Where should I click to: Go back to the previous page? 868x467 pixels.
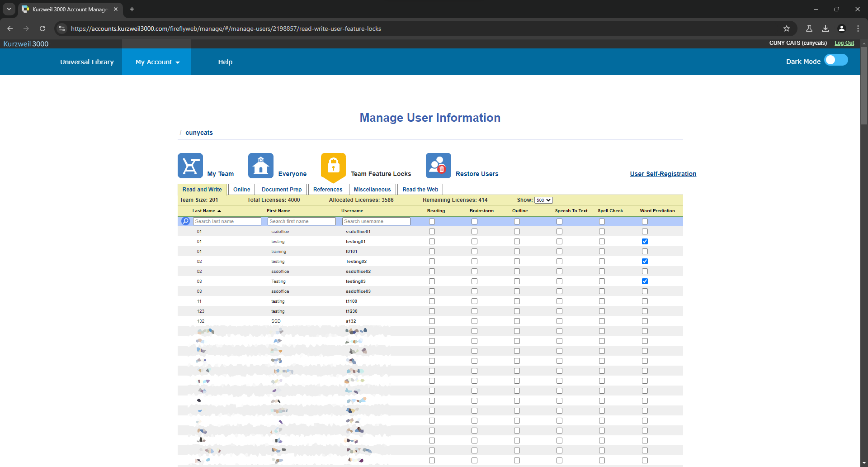coord(10,29)
